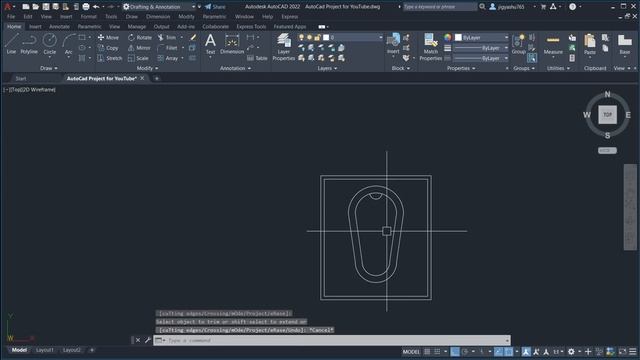Click the Erase tool icon in Modify panel
Viewport: 640px width, 360px height.
(193, 37)
